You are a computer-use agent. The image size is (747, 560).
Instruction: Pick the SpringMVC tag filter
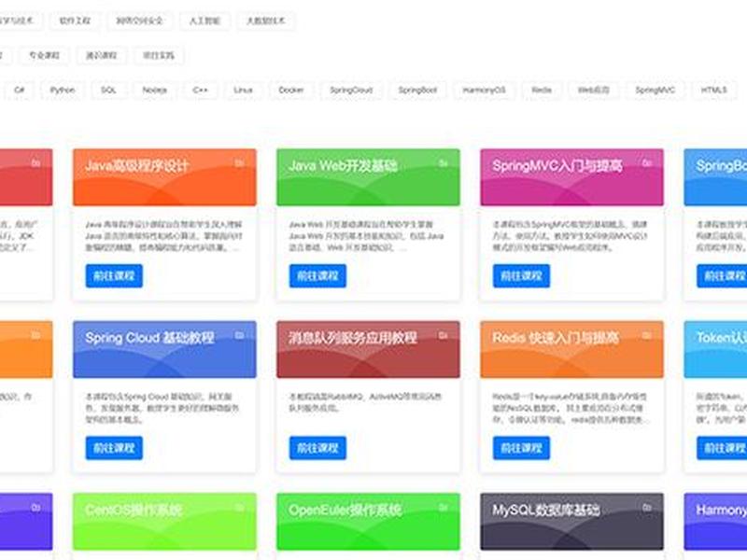655,90
